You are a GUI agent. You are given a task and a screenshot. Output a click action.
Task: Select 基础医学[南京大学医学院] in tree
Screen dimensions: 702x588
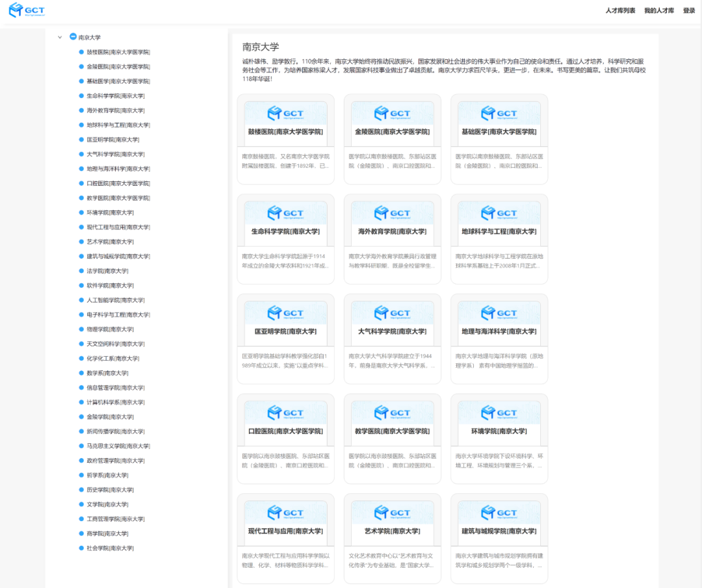coord(118,81)
